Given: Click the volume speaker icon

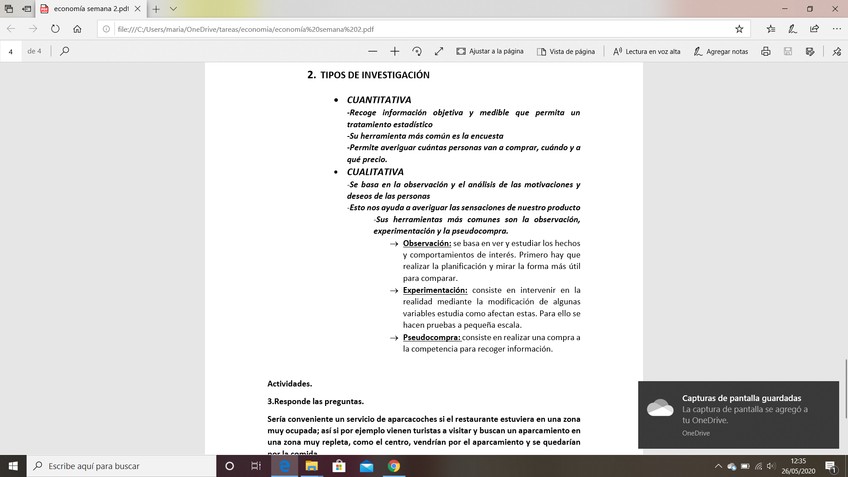Looking at the screenshot, I should tap(772, 466).
